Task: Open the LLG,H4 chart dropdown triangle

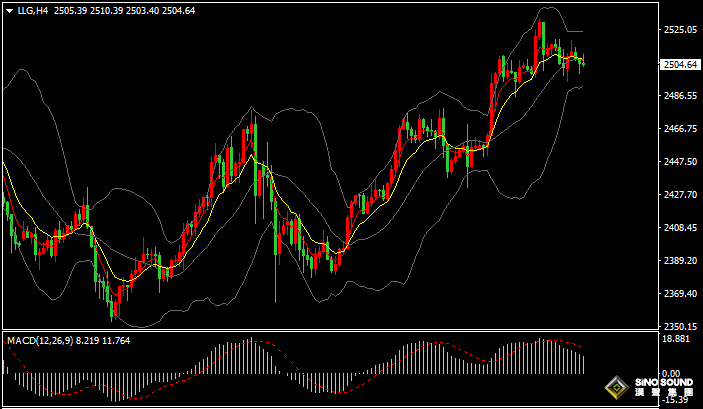Action: coord(9,10)
